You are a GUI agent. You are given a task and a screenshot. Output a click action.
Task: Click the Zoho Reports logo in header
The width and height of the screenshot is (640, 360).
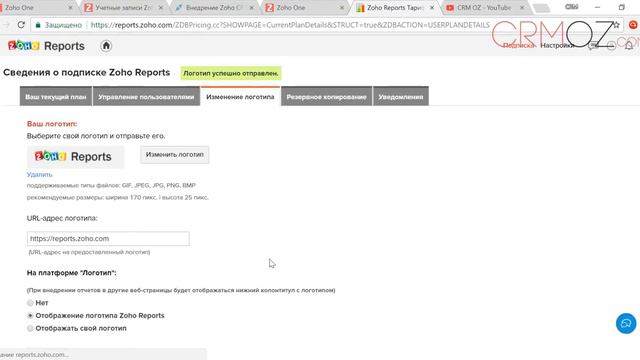[x=46, y=46]
